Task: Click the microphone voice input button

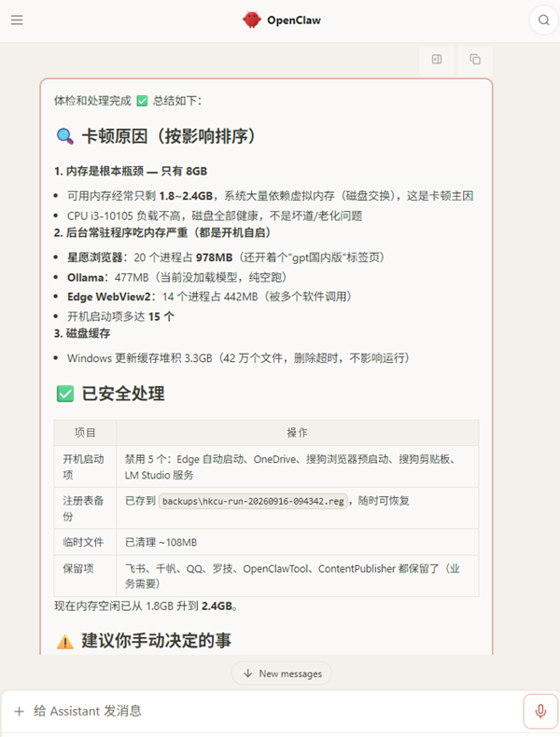Action: pos(540,711)
